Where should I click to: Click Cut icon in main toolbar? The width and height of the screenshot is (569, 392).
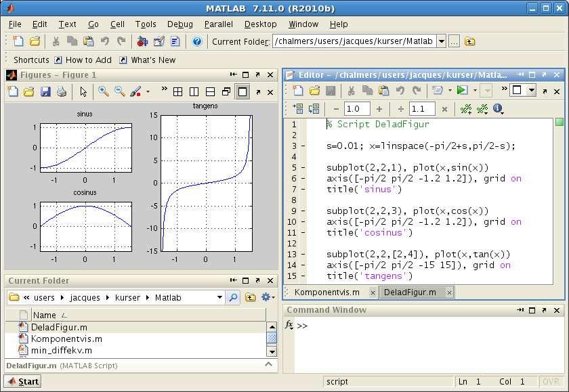(56, 41)
